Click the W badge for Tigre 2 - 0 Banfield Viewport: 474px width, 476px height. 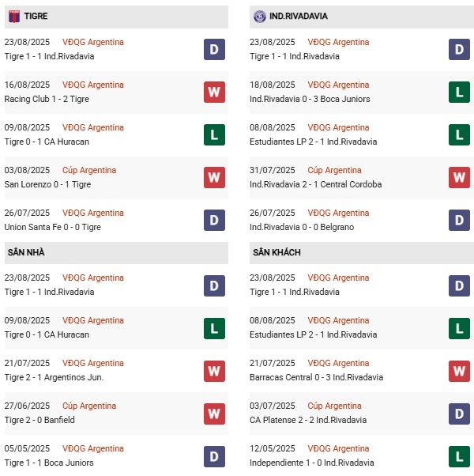pos(214,414)
